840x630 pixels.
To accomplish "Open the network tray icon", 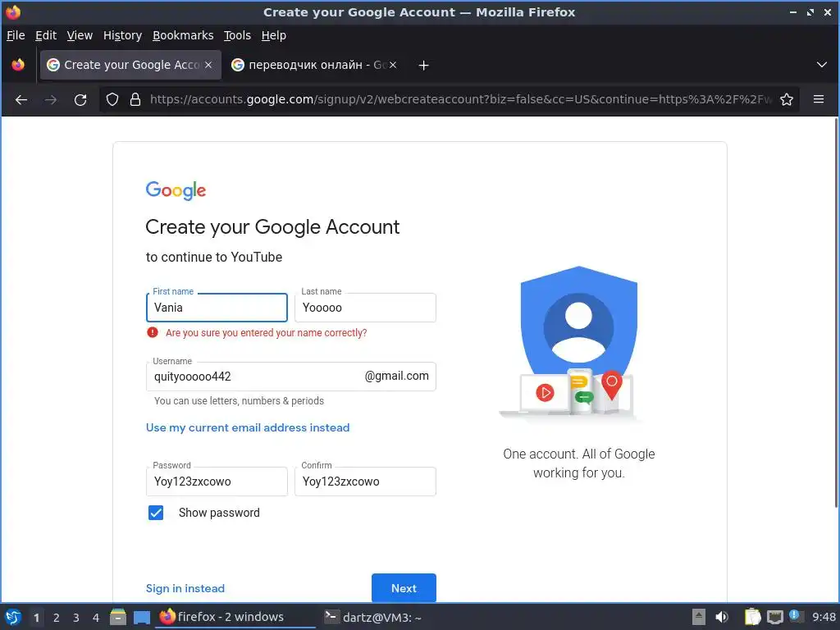I will point(774,617).
